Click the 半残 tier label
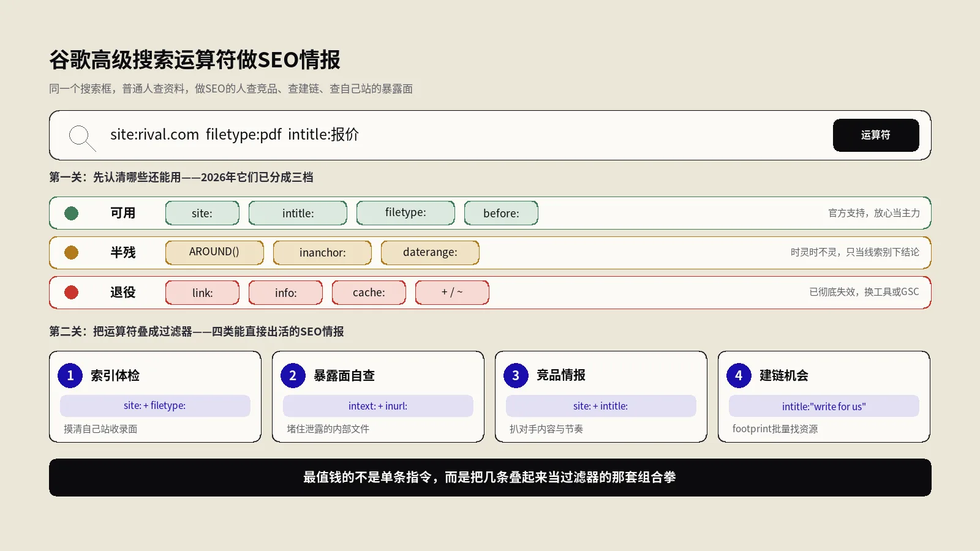 pos(123,252)
